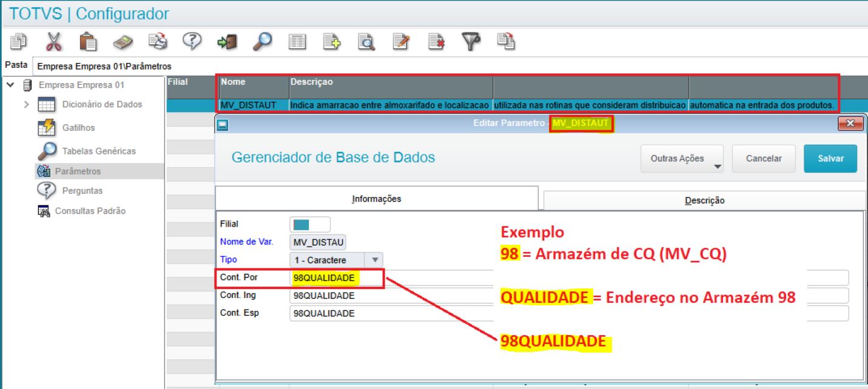The width and height of the screenshot is (868, 389).
Task: Click the printer spool icon
Action: (x=158, y=42)
